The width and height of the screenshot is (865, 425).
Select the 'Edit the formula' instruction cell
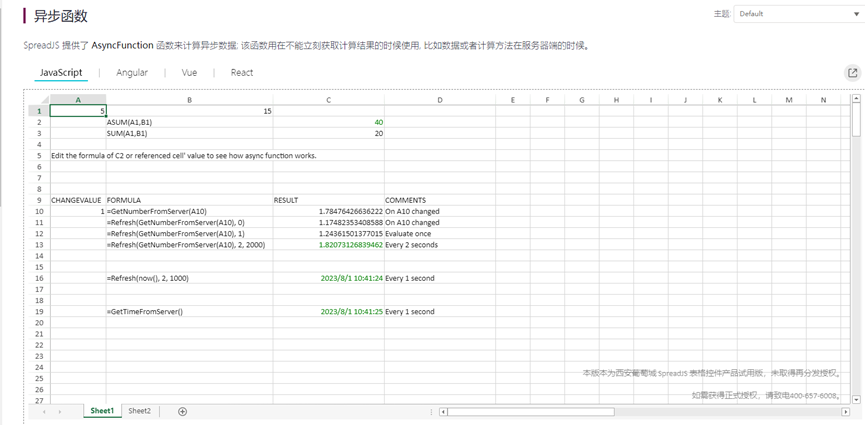(x=78, y=156)
